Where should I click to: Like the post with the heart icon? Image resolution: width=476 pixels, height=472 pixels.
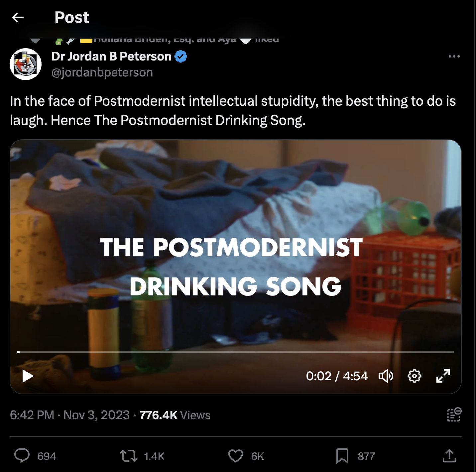236,456
